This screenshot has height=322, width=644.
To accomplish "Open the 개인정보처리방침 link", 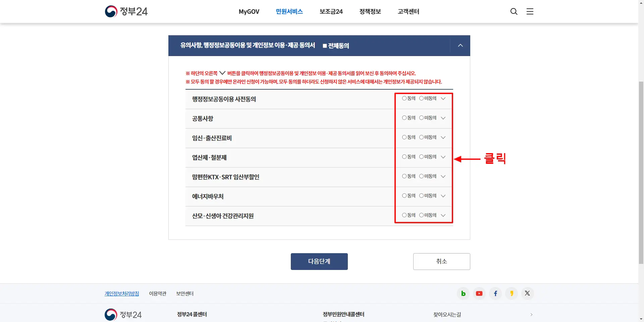I will (x=122, y=293).
